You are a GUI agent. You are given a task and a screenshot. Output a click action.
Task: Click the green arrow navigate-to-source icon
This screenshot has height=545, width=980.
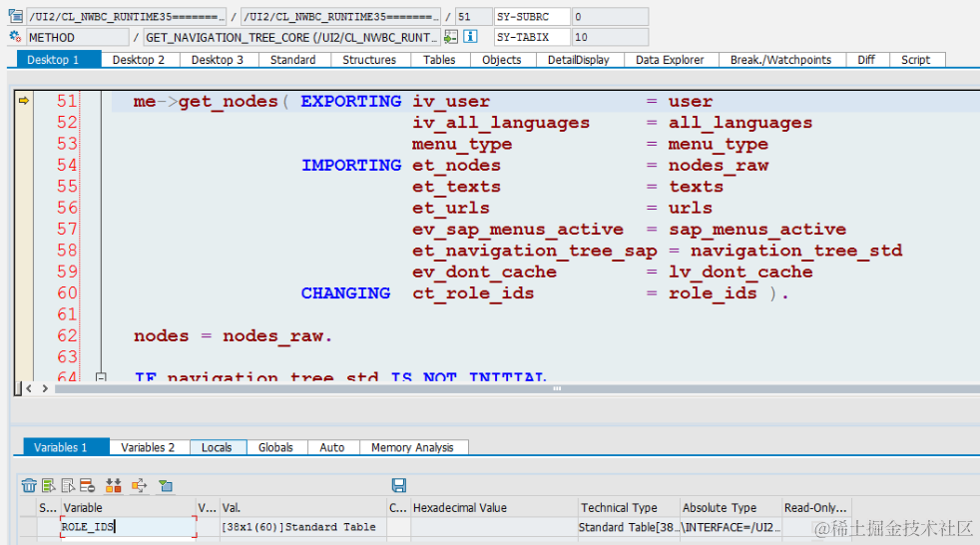click(451, 37)
